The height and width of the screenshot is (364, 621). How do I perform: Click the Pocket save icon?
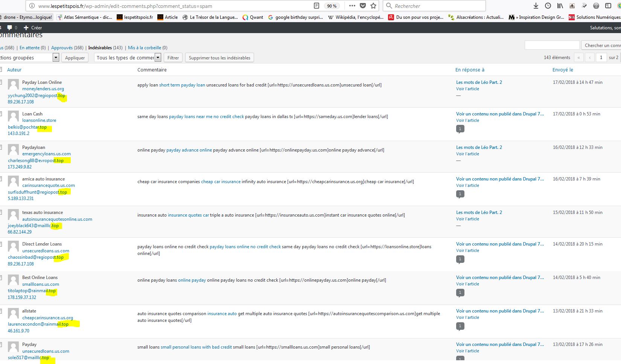(x=362, y=6)
